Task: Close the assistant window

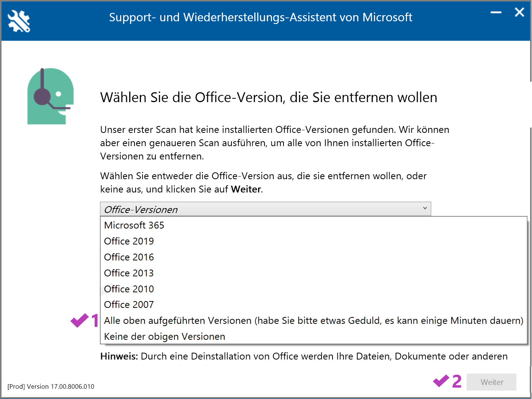Action: coord(519,13)
